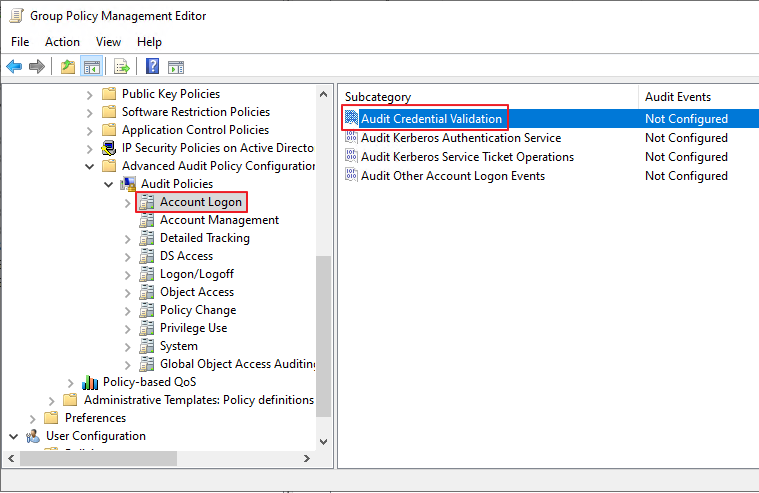Expand the Global Object Access Auditing node

pyautogui.click(x=128, y=365)
